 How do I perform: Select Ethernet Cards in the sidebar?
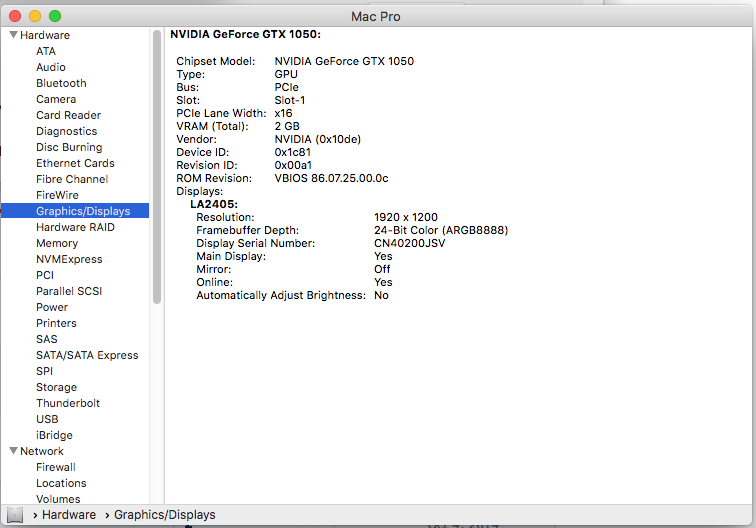click(x=75, y=163)
